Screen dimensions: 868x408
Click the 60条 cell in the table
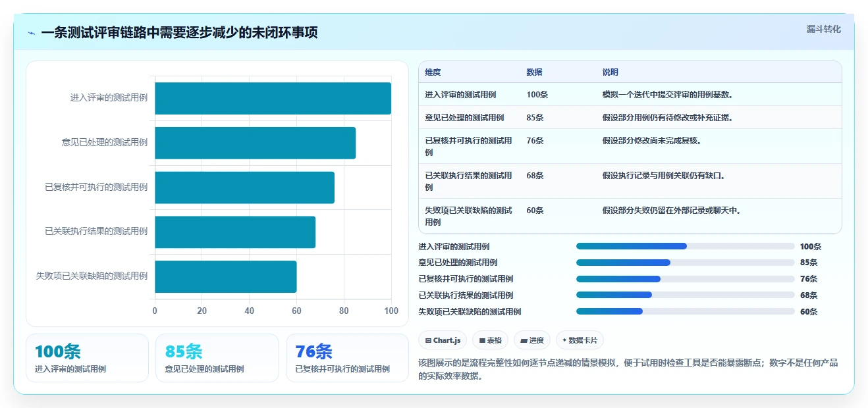pos(535,211)
